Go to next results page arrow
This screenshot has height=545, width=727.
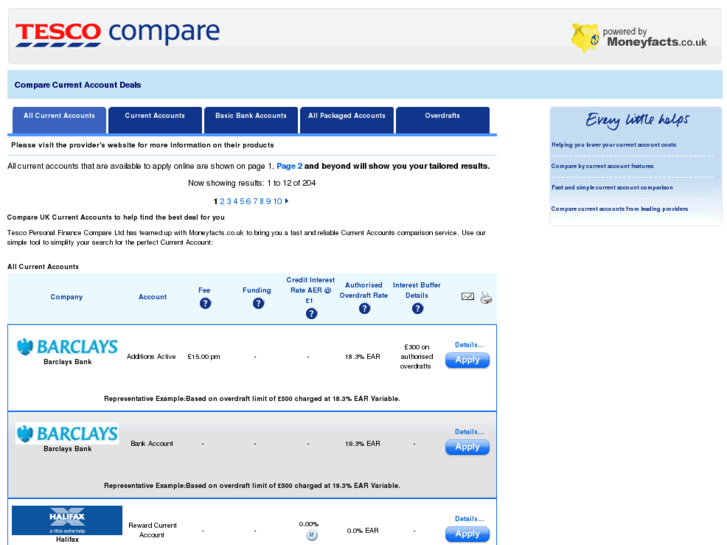pyautogui.click(x=287, y=201)
